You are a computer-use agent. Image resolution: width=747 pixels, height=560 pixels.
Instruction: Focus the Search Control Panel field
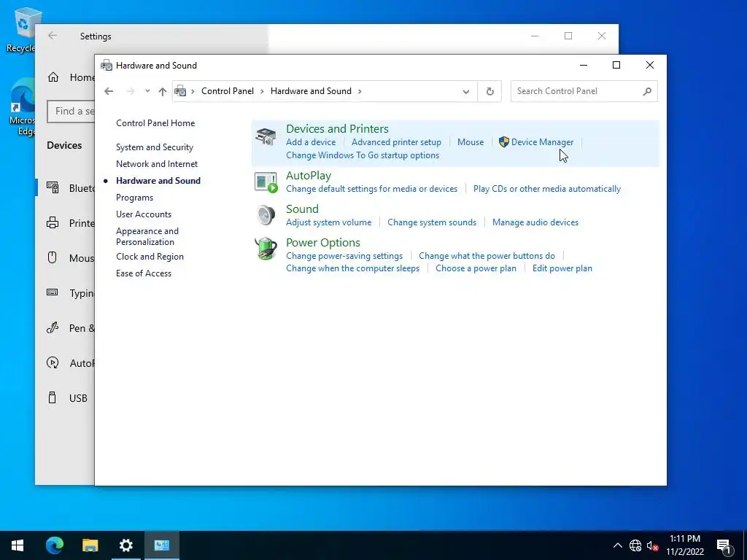[584, 91]
